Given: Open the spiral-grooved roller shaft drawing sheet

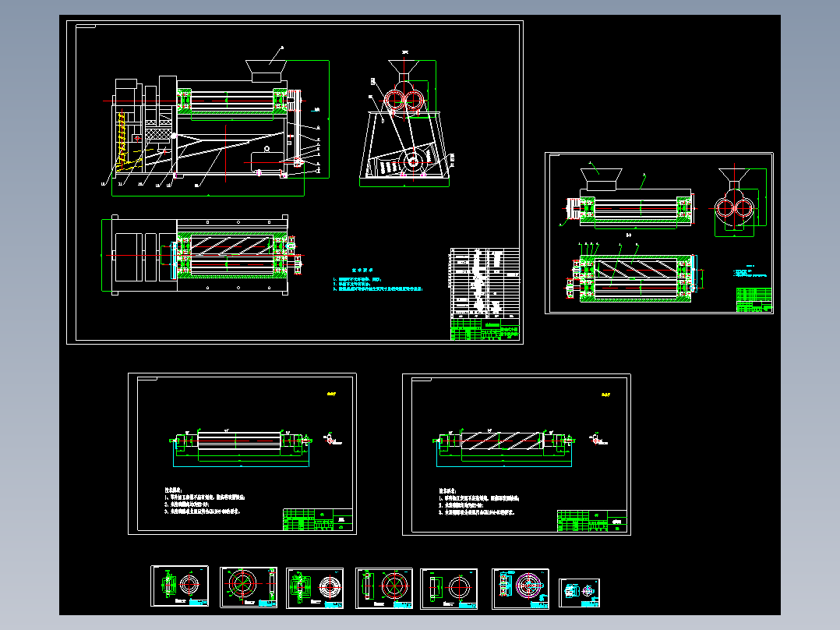Looking at the screenshot, I should [517, 454].
